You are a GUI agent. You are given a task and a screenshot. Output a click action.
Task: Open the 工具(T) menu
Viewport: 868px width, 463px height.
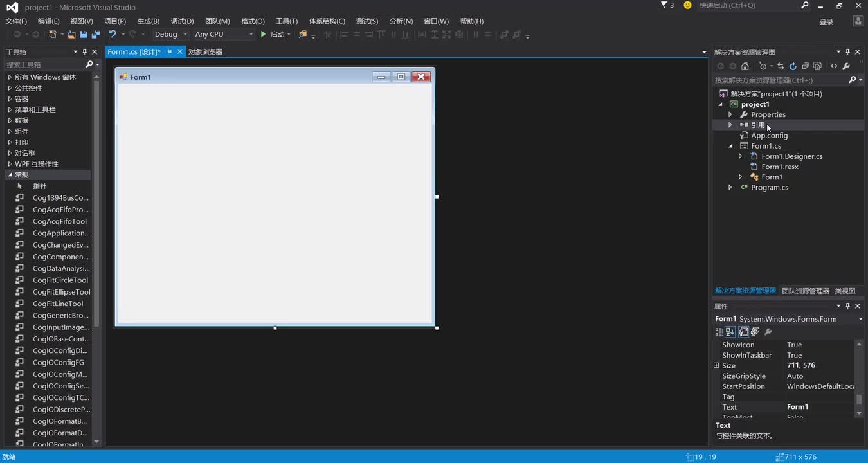pos(287,21)
